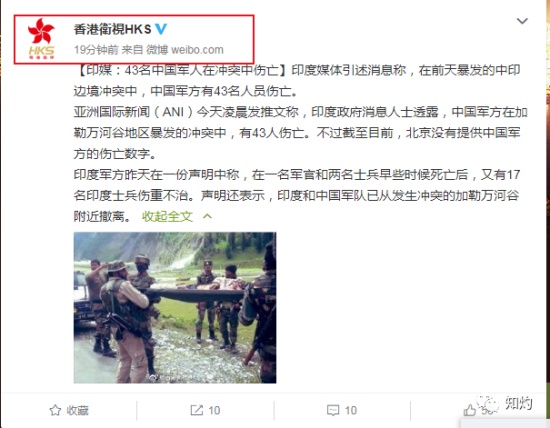550x428 pixels.
Task: Click the repost count 10
Action: [214, 410]
